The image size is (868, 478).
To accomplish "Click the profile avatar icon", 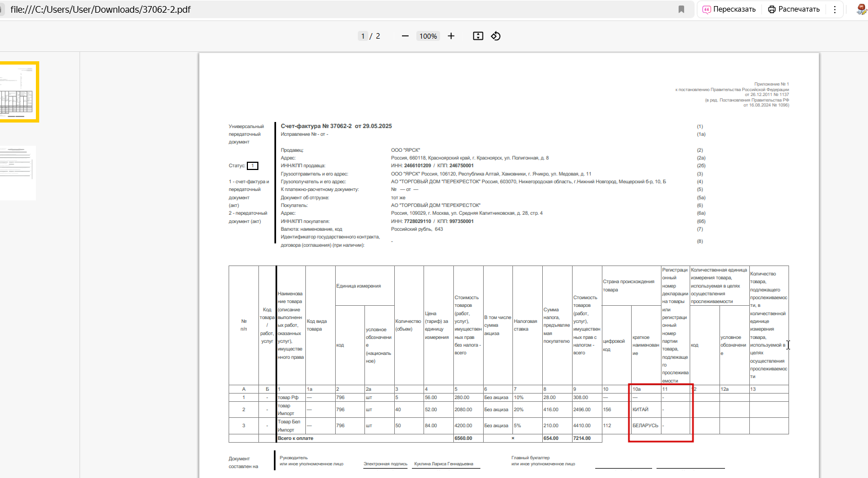I will click(861, 9).
